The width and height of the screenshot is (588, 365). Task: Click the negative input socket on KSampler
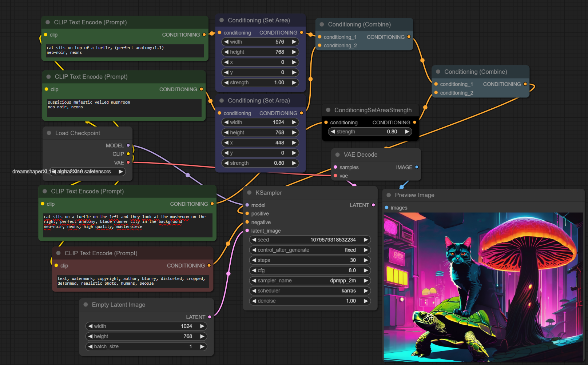247,222
